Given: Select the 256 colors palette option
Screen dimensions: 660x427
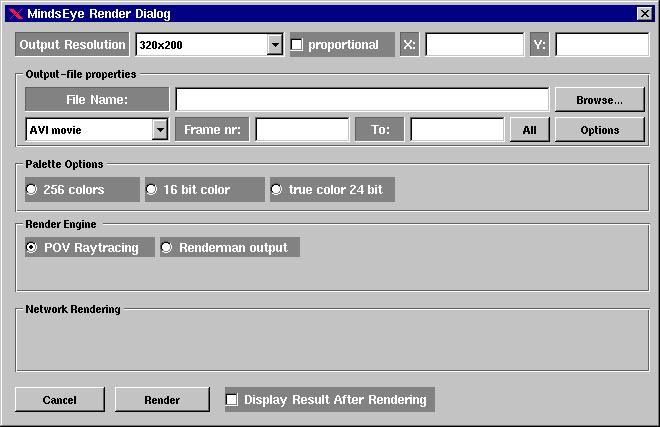Looking at the screenshot, I should 33,190.
